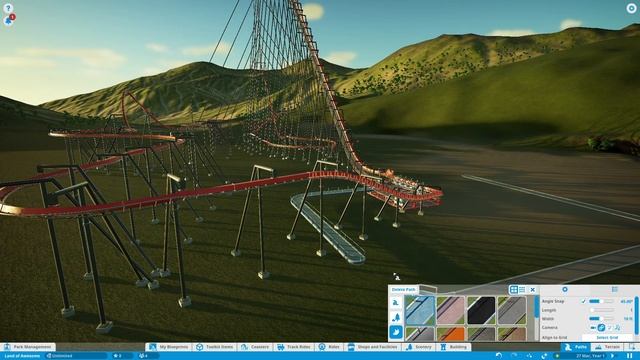Select the Paths tab

pyautogui.click(x=576, y=347)
